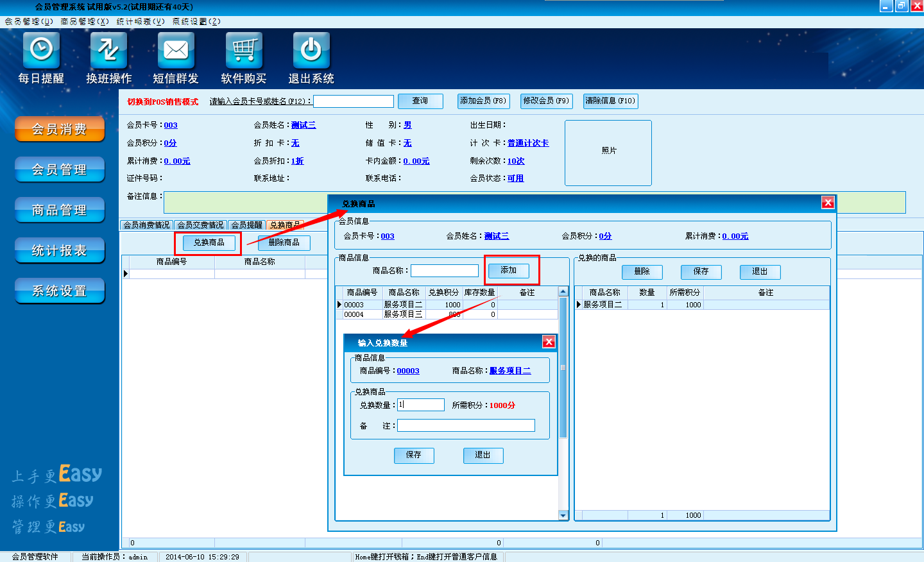This screenshot has height=562, width=924.
Task: Click the 软件购买 shopping cart icon
Action: click(244, 50)
